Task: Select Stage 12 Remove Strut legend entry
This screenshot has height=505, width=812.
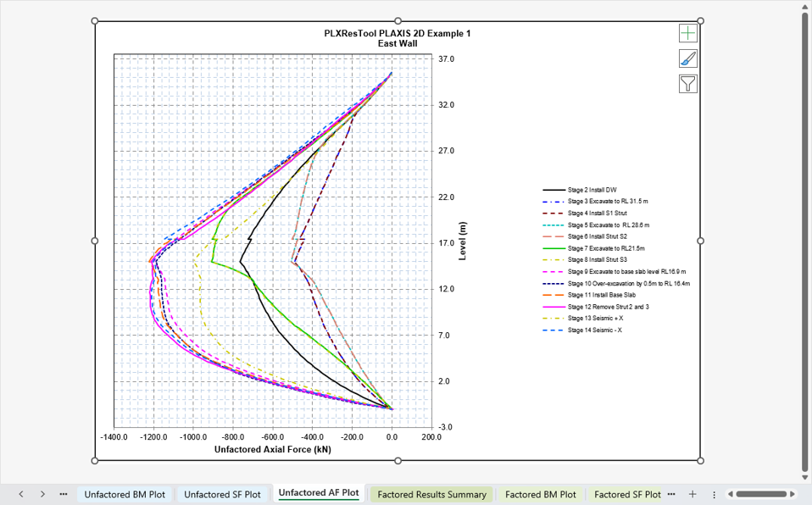Action: click(596, 307)
